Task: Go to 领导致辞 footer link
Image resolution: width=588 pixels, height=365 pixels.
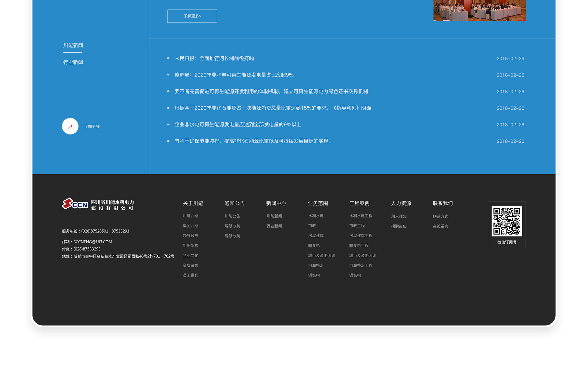Action: click(190, 236)
